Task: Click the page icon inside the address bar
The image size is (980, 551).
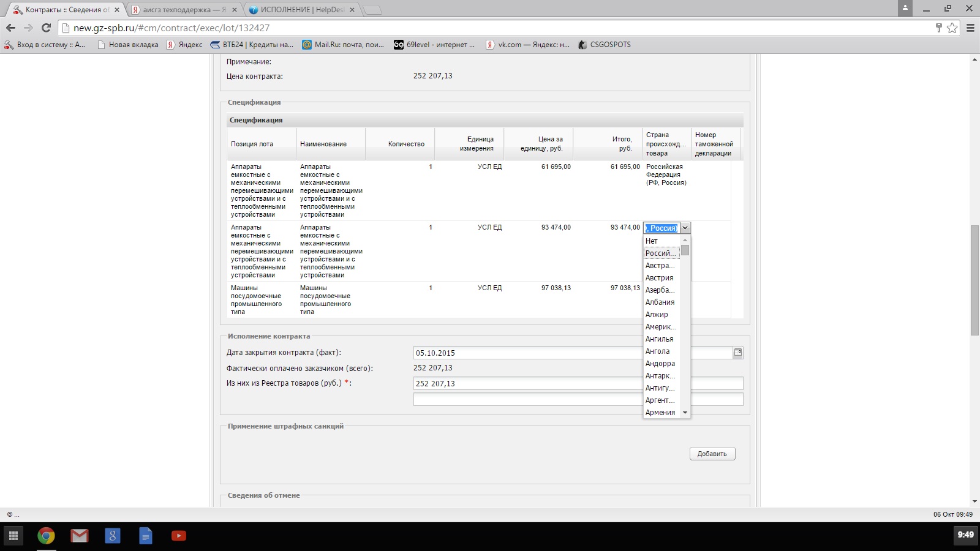Action: tap(66, 28)
